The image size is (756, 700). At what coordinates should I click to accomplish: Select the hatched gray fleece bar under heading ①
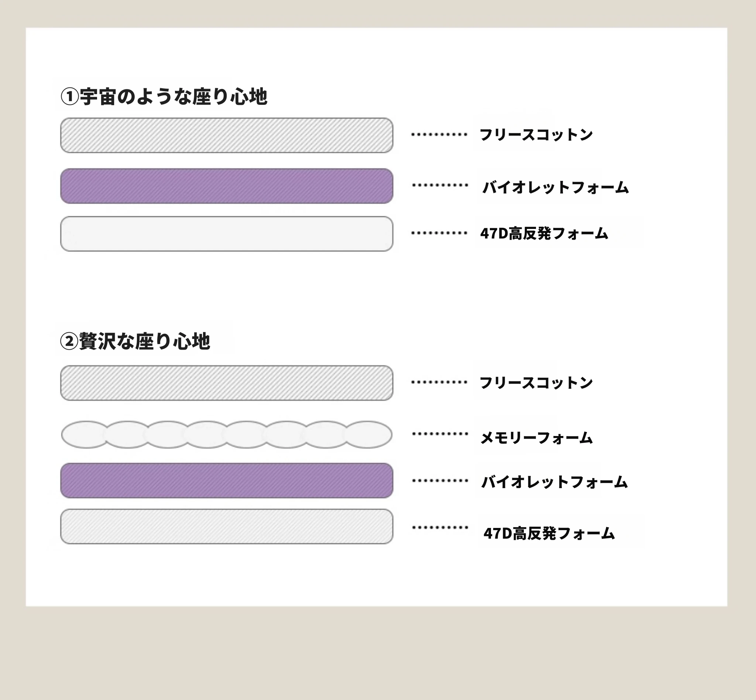(x=227, y=135)
